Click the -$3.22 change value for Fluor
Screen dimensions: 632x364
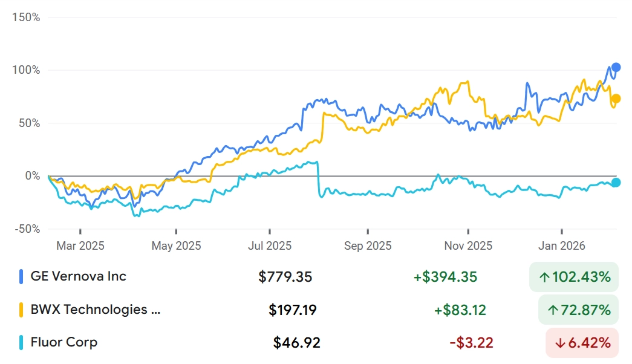click(x=471, y=343)
